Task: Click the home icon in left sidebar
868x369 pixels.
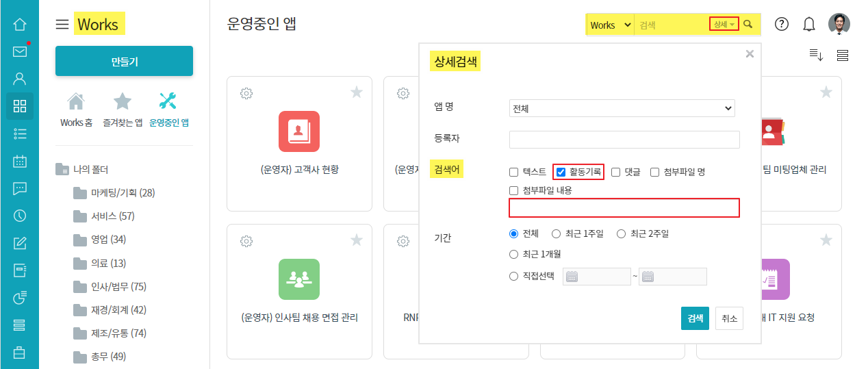Action: pos(19,25)
